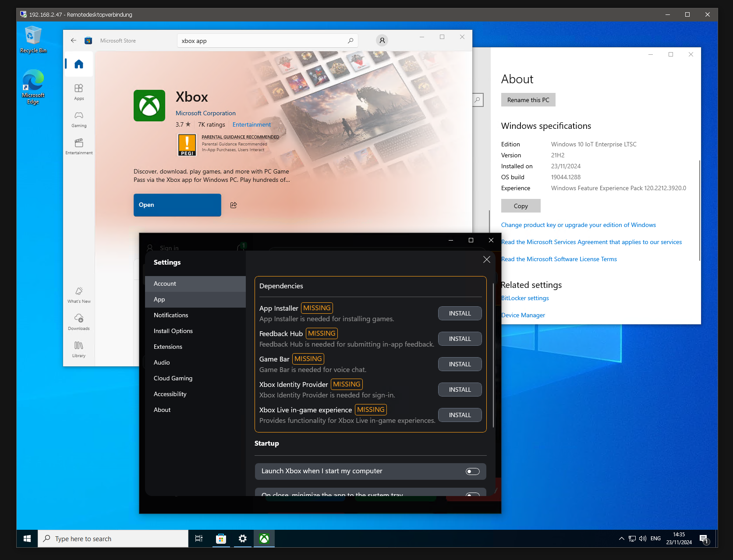The height and width of the screenshot is (560, 733).
Task: Open Downloads in Microsoft Store sidebar
Action: pos(79,322)
